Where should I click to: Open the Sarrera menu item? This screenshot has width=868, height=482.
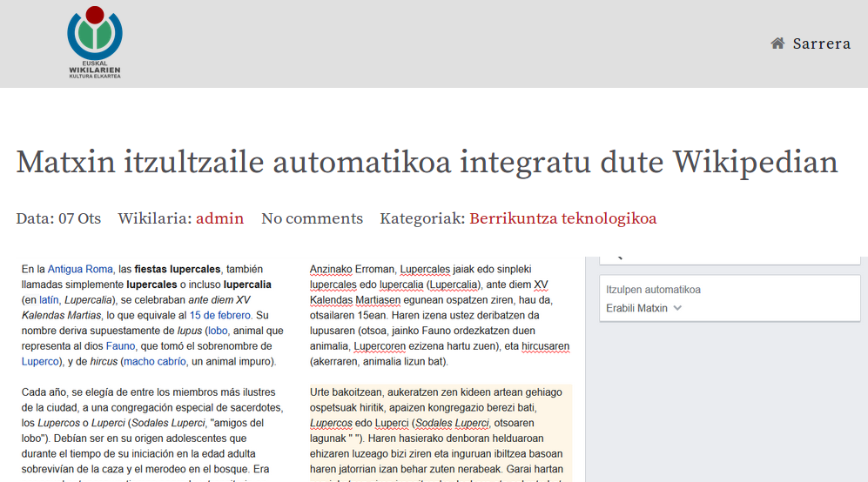tap(822, 44)
